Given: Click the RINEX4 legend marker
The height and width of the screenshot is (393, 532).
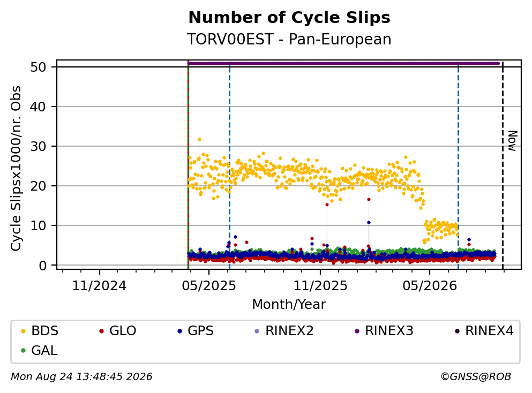Looking at the screenshot, I should 457,331.
